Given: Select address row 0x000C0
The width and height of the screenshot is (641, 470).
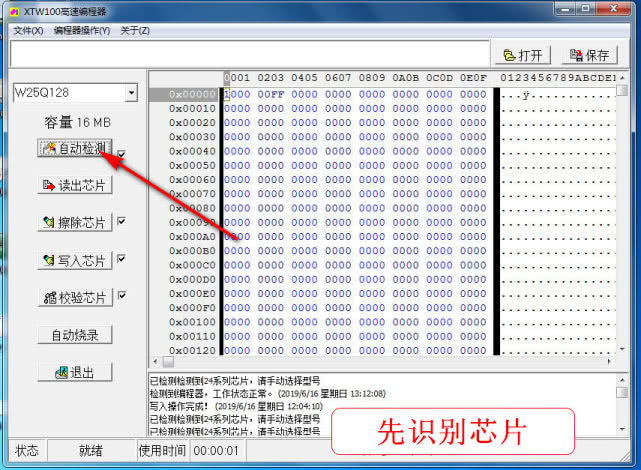Looking at the screenshot, I should click(x=192, y=265).
